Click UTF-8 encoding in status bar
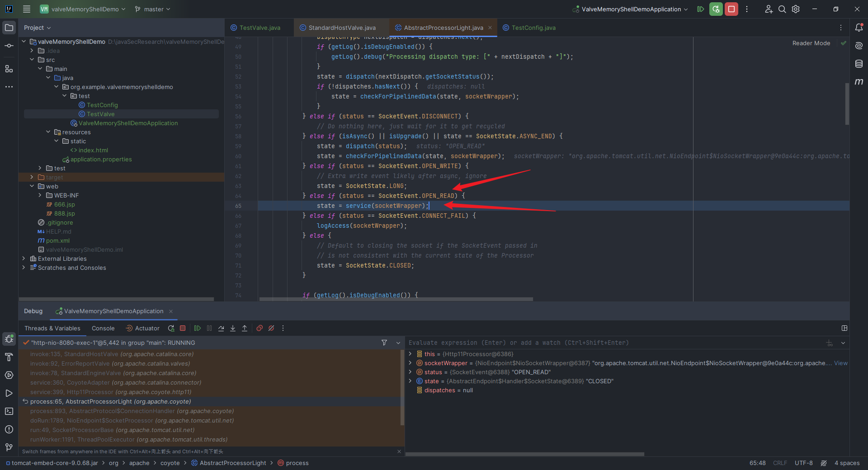 (803, 463)
